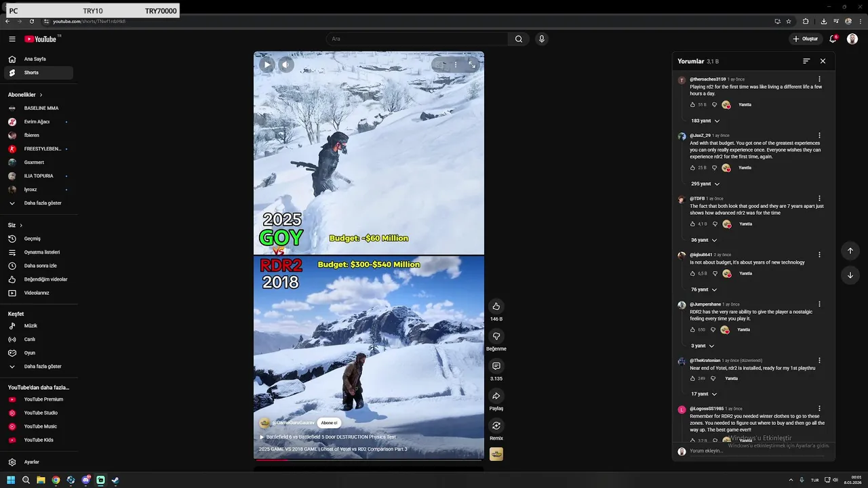Expand 36 yanıt replies
Screen dimensions: 868x488
click(704, 240)
